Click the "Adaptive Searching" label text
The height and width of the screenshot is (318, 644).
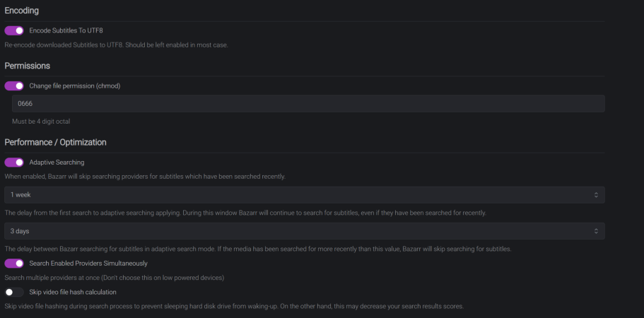(57, 163)
